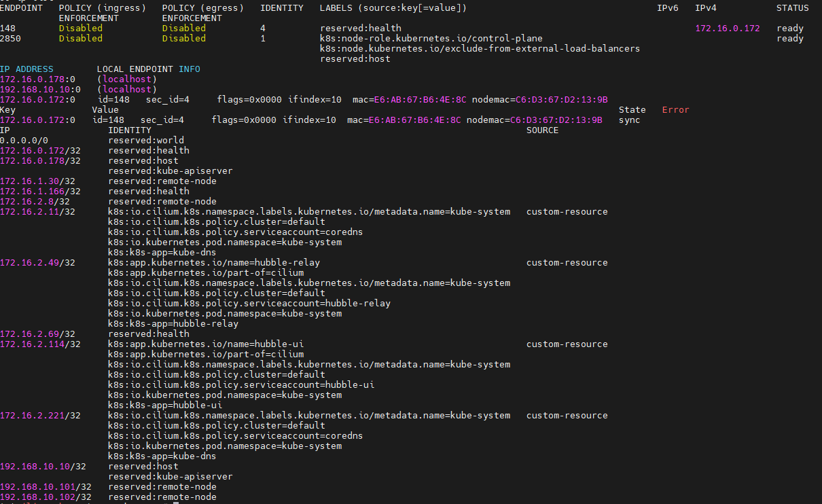Click the k8s:k8s-app=hubble-ui label
Image resolution: width=822 pixels, height=504 pixels.
[x=164, y=406]
